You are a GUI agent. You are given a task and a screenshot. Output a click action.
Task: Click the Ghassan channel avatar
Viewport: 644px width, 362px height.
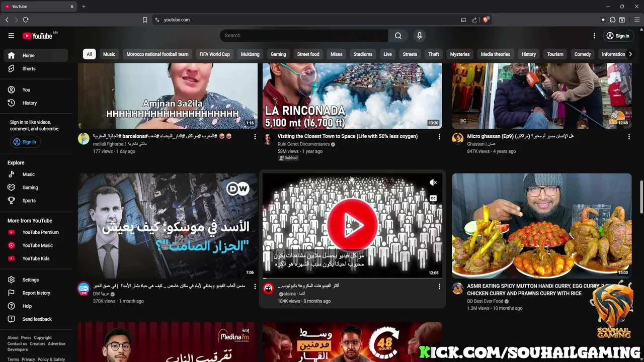coord(457,139)
